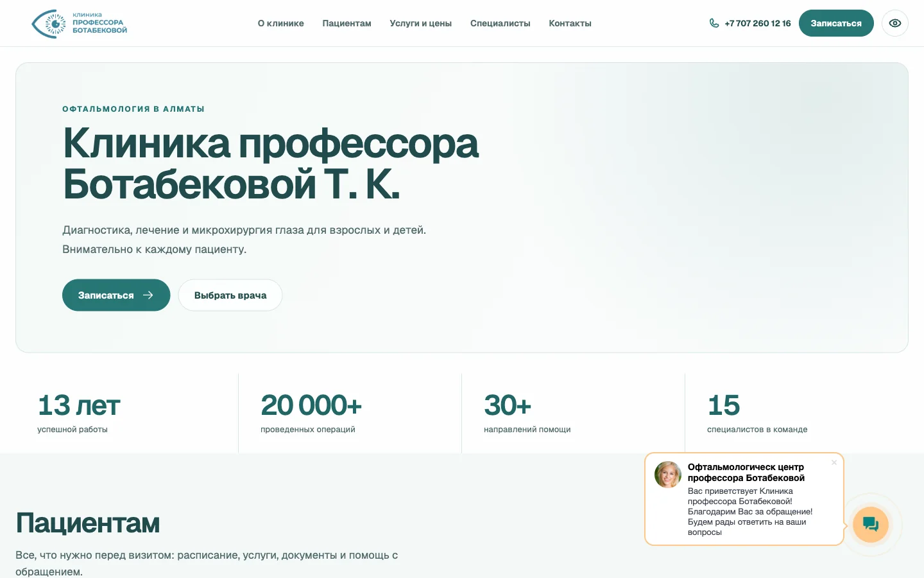
Task: Open the "Контакты" navigation item
Action: (570, 23)
